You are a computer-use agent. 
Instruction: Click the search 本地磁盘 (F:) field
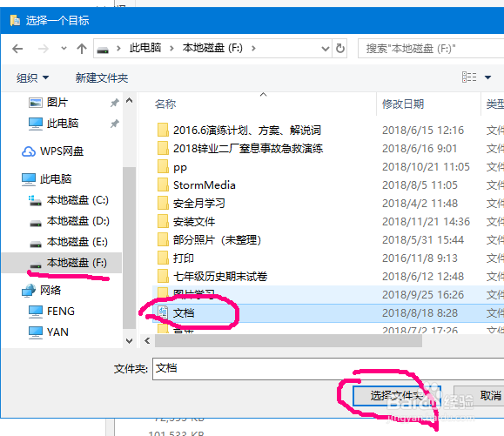(431, 49)
